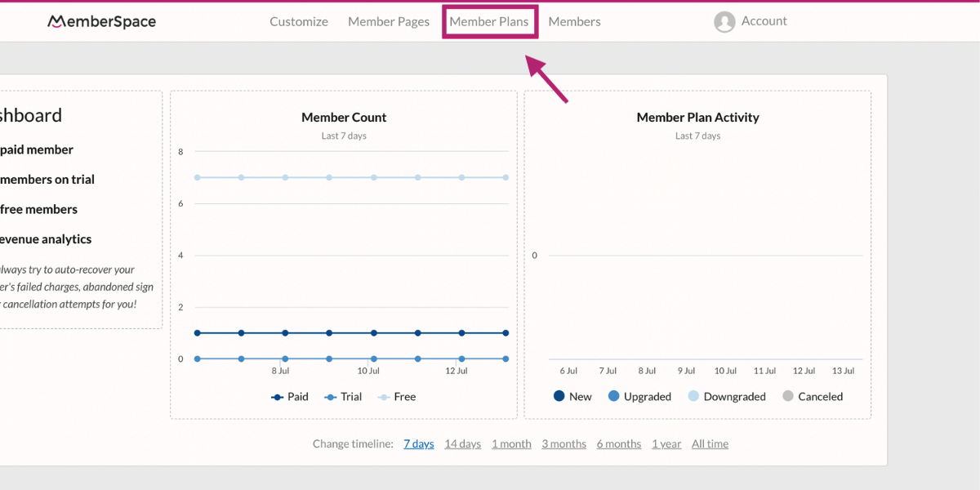Select the 1 year timeline
Screen dimensions: 980x490
pyautogui.click(x=666, y=444)
